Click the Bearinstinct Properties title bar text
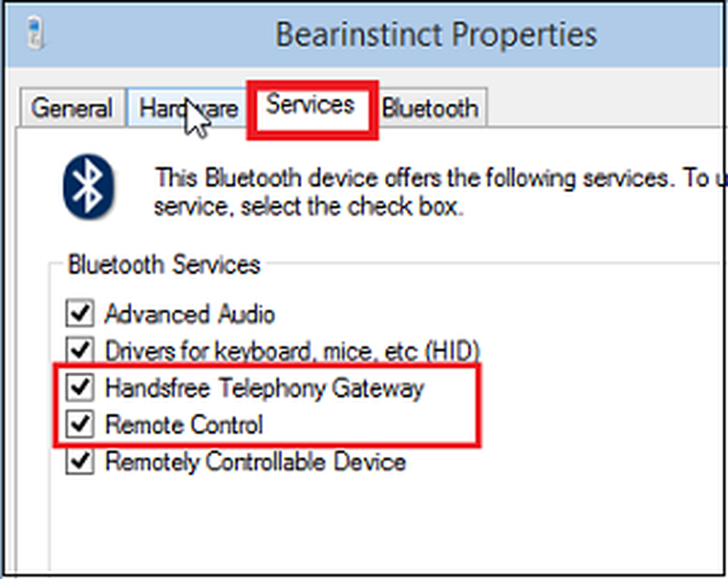Screen dimensions: 728x579 coord(435,35)
